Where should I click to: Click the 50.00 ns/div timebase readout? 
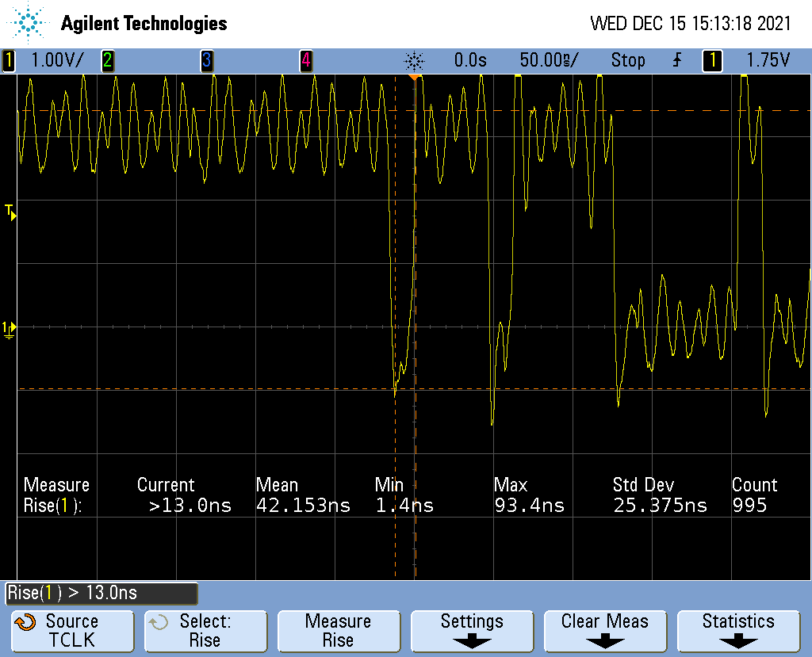pyautogui.click(x=549, y=60)
